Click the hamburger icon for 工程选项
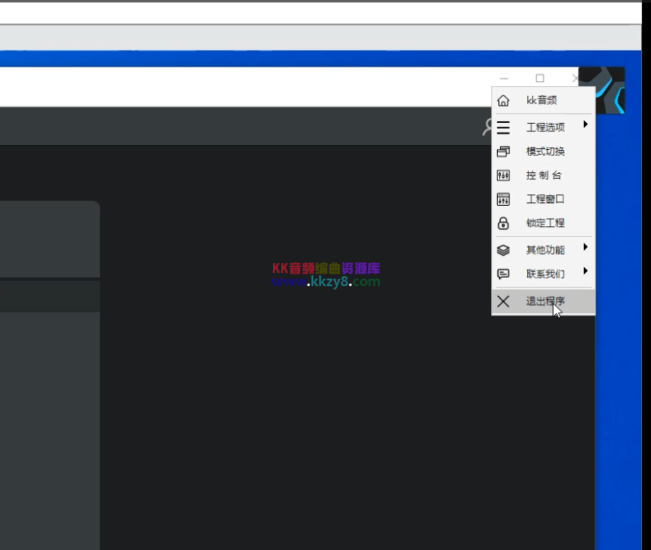The height and width of the screenshot is (550, 651). (x=503, y=127)
